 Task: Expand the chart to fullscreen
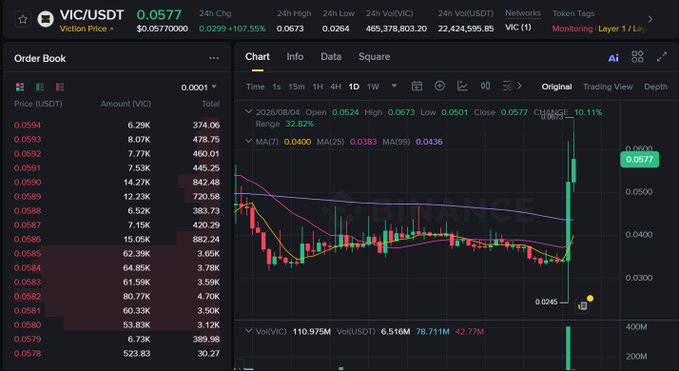coord(662,57)
